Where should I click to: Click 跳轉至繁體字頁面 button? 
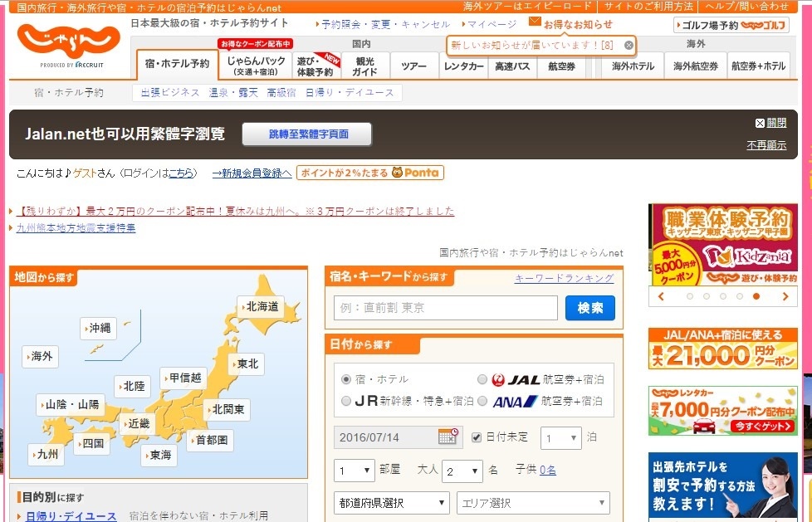pyautogui.click(x=307, y=134)
